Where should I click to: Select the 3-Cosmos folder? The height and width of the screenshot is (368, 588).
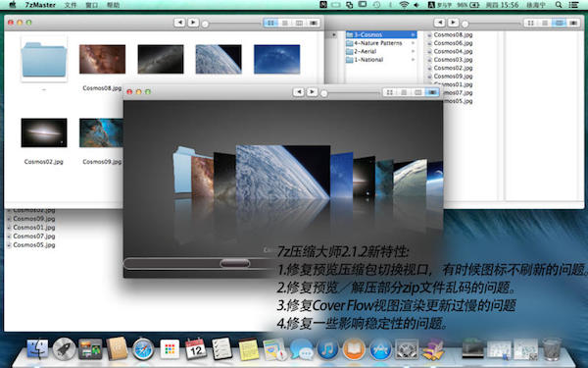(x=381, y=34)
